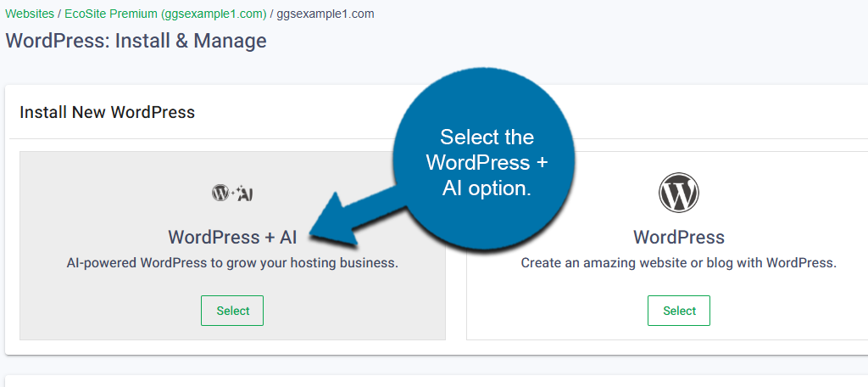The width and height of the screenshot is (868, 387).
Task: Click the "WordPress: Install & Manage" page heading
Action: point(136,41)
